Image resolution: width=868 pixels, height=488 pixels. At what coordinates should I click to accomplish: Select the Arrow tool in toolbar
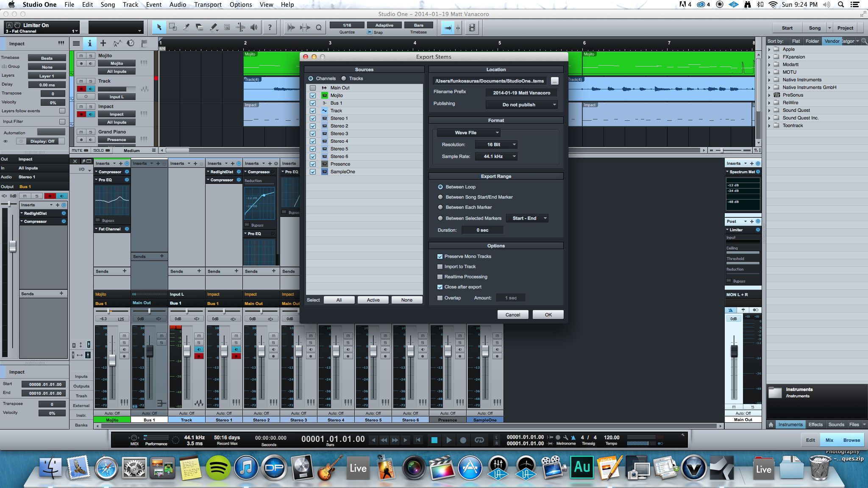coord(159,28)
